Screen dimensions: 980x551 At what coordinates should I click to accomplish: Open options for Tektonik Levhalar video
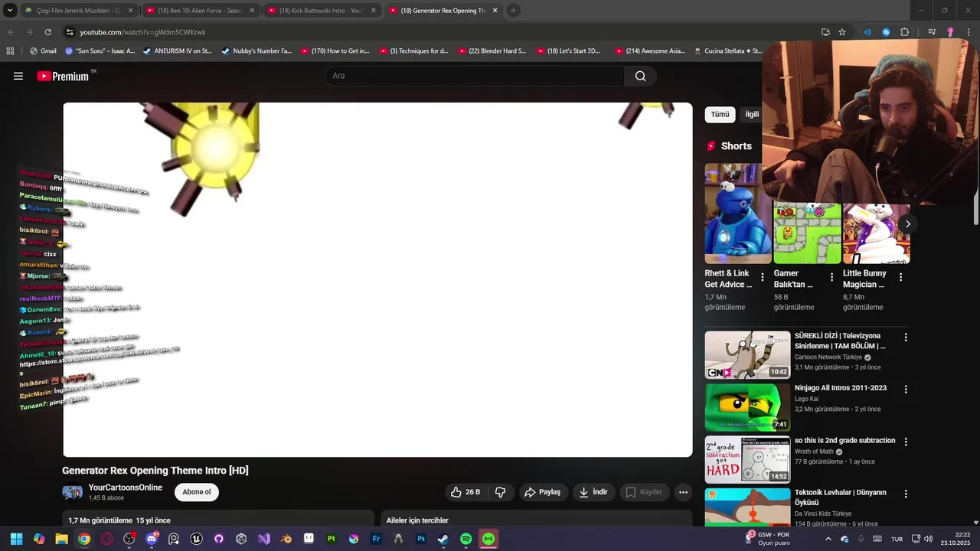(906, 494)
